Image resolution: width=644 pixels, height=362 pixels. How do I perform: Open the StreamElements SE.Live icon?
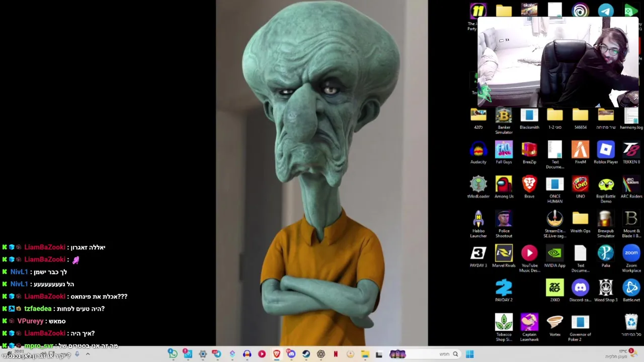point(555,224)
